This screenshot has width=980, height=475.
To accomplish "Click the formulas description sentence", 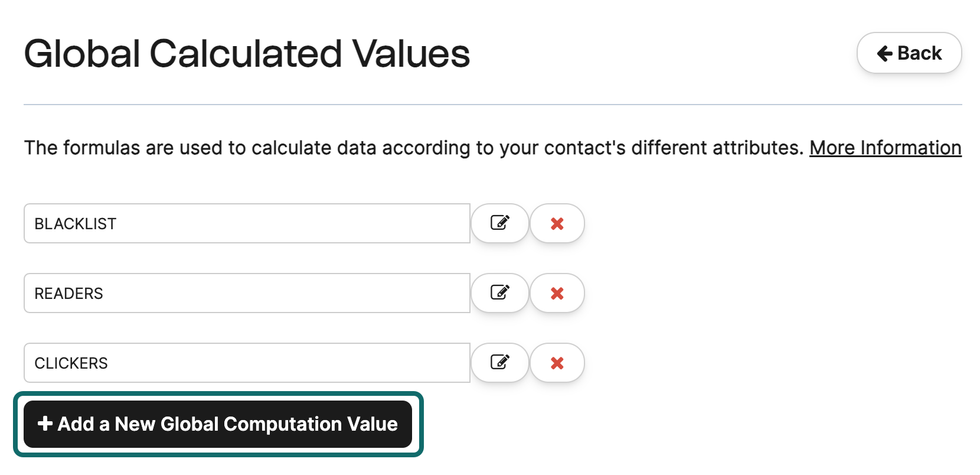I will (x=413, y=148).
